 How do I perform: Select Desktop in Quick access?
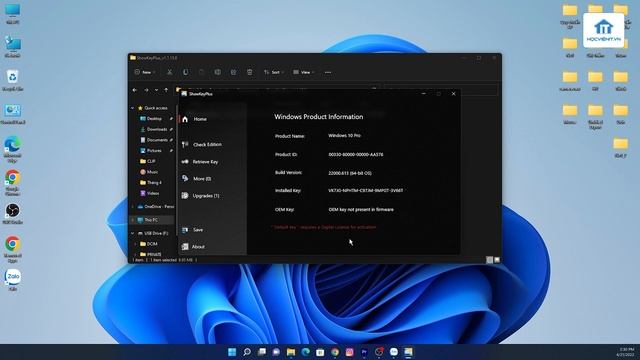coord(154,119)
